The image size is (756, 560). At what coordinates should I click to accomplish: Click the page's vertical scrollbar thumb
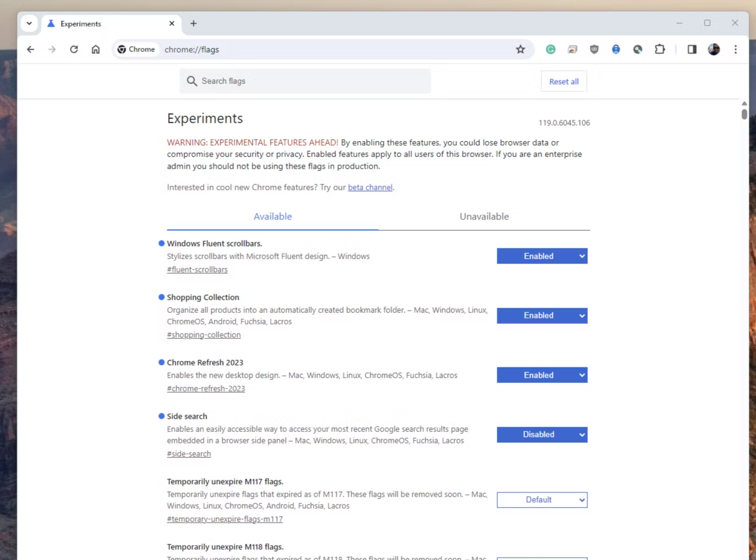tap(745, 114)
